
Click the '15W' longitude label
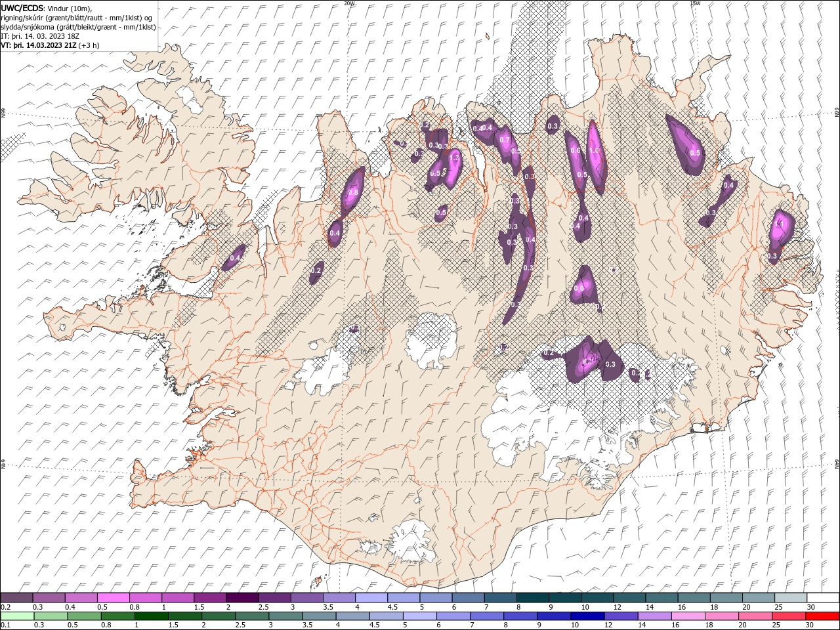coord(695,3)
